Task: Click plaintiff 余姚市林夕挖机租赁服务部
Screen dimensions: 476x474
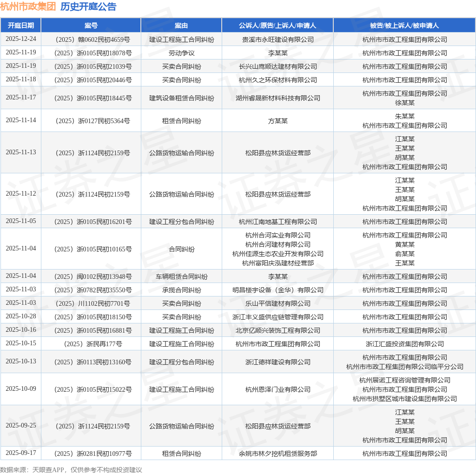Action: tap(278, 454)
